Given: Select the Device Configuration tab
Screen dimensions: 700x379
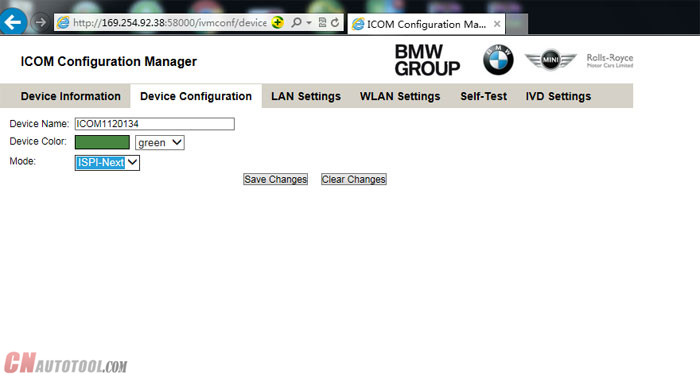Looking at the screenshot, I should pos(196,96).
